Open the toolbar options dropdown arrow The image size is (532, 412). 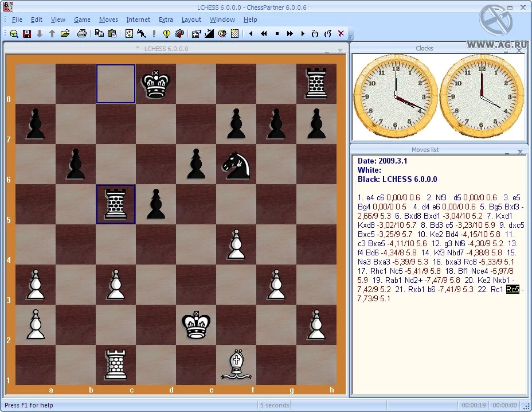coord(351,36)
